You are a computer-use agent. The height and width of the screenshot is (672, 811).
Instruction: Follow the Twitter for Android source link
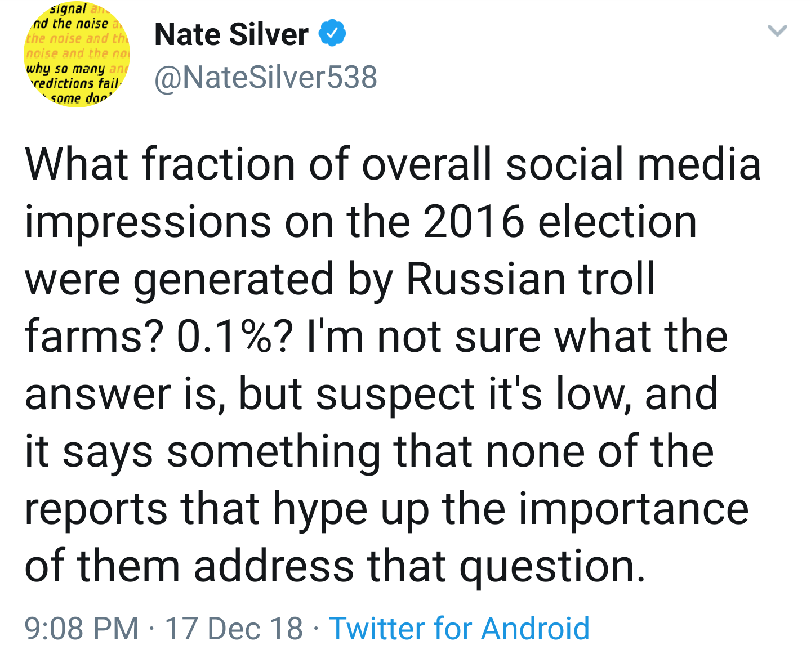coord(459,628)
